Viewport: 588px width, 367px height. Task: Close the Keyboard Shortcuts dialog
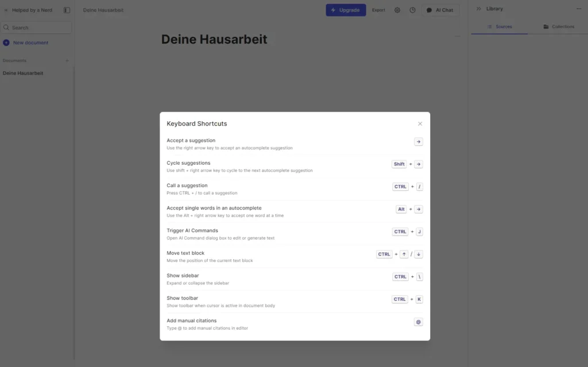tap(420, 123)
